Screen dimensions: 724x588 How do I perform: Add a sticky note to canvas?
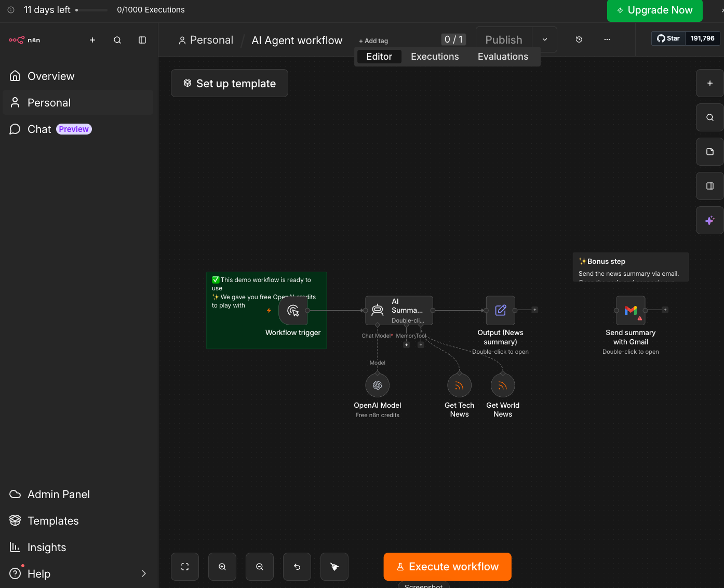click(710, 152)
